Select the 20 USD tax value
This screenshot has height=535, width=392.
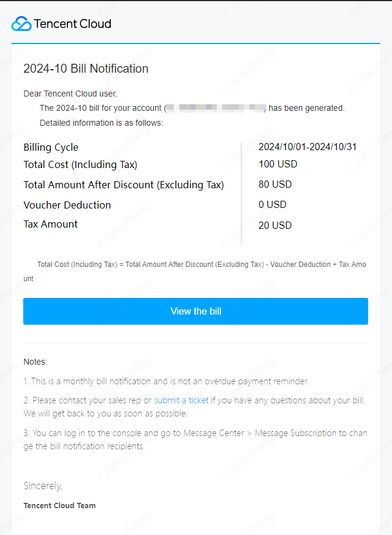pyautogui.click(x=275, y=225)
